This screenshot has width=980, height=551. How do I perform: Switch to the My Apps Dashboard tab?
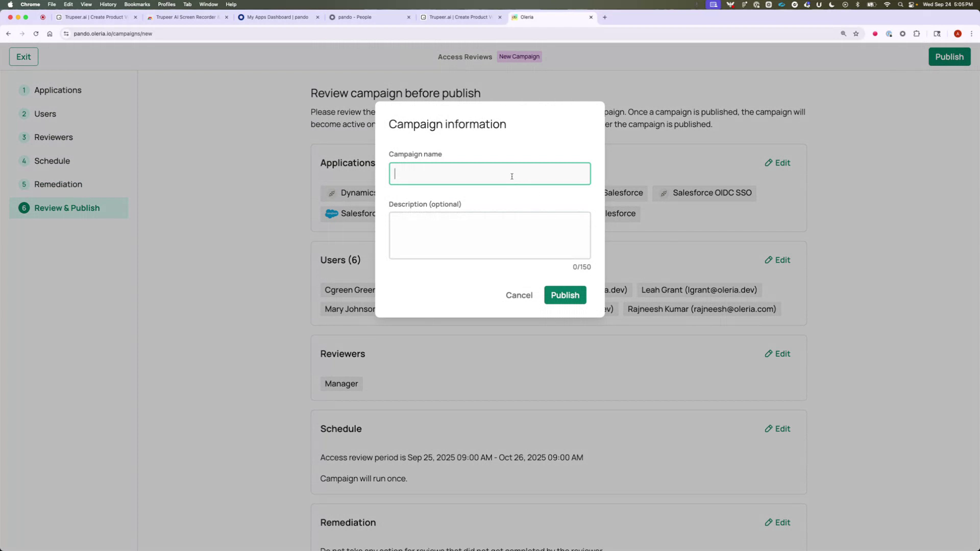278,17
